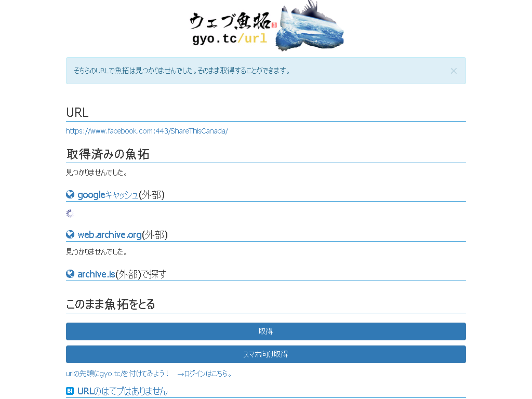532x399 pixels.
Task: Click the 'URL' section heading
Action: point(77,113)
